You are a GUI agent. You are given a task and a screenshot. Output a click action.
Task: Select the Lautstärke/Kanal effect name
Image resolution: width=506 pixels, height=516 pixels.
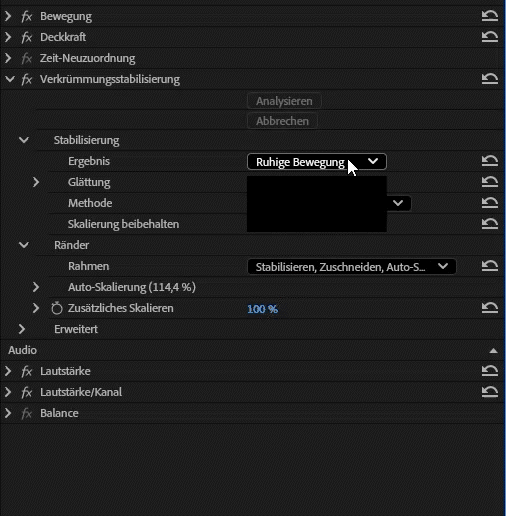pyautogui.click(x=81, y=392)
